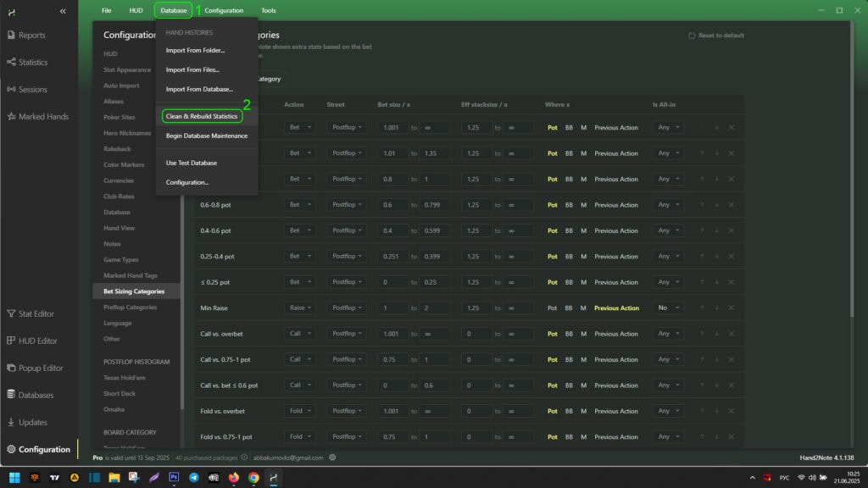The height and width of the screenshot is (488, 868).
Task: Open the Popup Editor from the sidebar
Action: click(x=40, y=368)
